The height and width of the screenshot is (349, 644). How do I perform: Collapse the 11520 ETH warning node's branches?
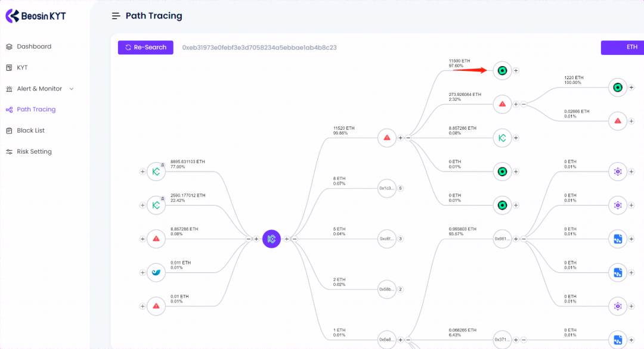[x=408, y=138]
